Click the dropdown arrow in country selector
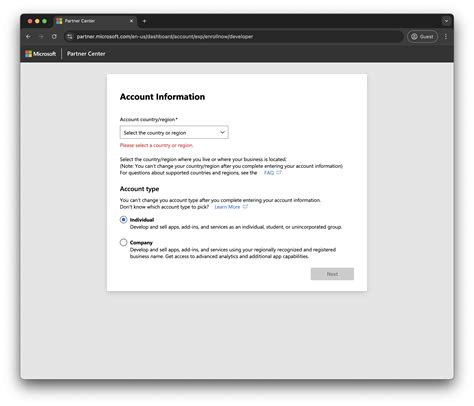This screenshot has width=474, height=406. click(222, 132)
